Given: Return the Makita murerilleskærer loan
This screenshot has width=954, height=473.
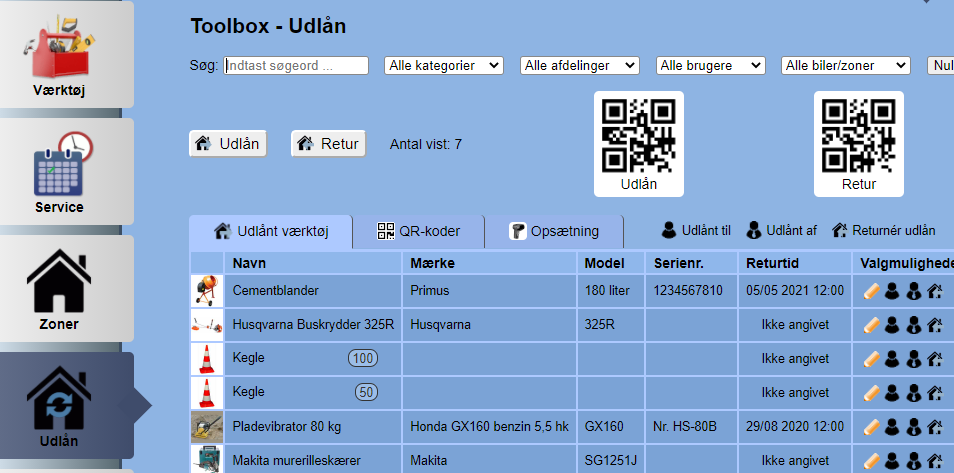Looking at the screenshot, I should 935,461.
